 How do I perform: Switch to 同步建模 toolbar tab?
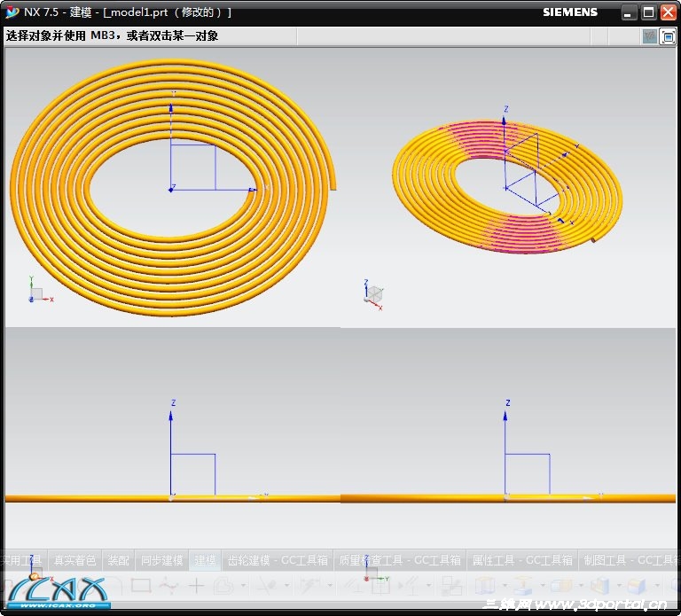(161, 560)
